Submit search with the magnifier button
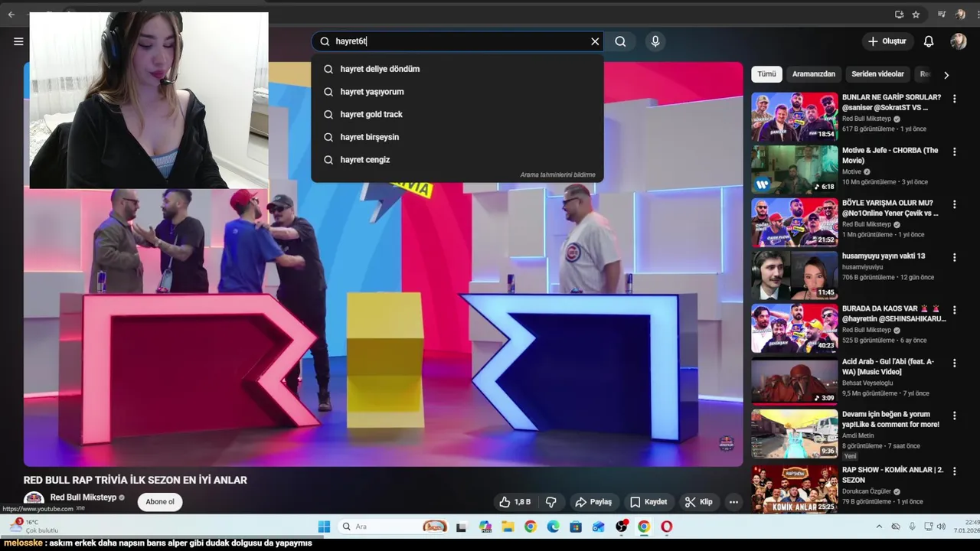 620,41
